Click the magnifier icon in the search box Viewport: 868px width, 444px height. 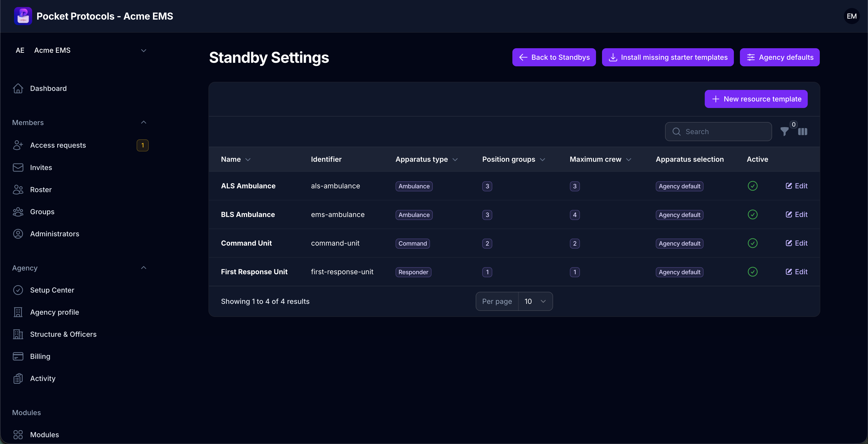pos(676,132)
